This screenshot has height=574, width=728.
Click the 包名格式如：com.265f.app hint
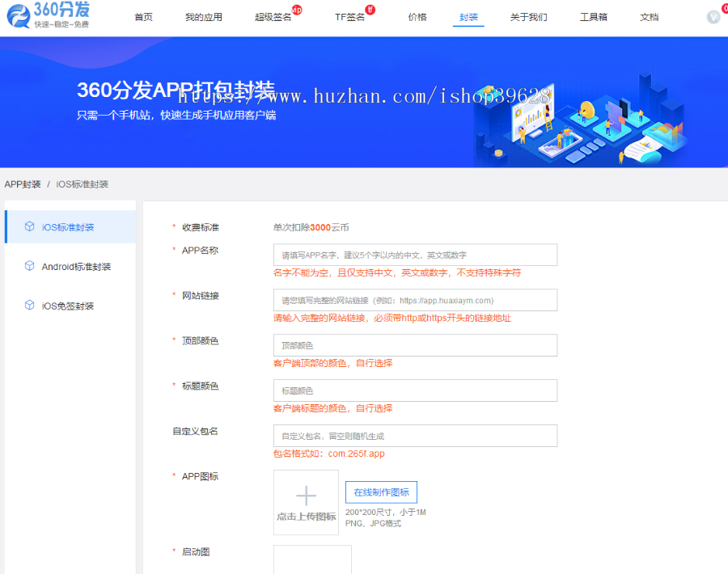[x=328, y=454]
